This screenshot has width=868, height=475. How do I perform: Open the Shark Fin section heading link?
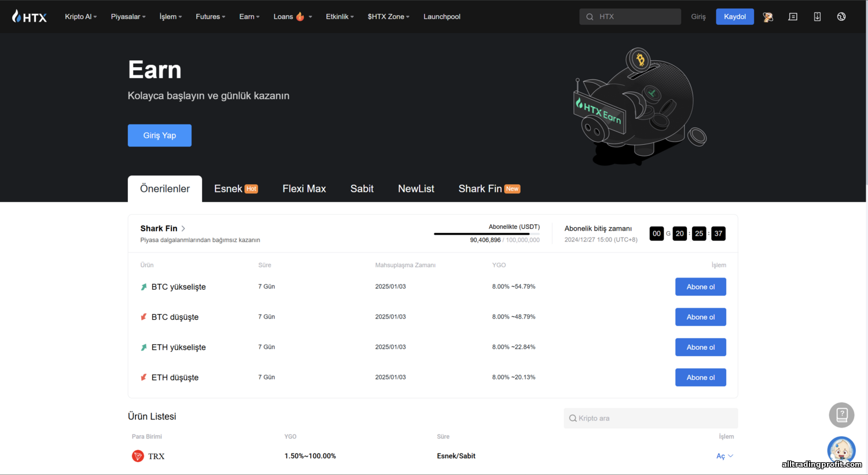pyautogui.click(x=163, y=228)
